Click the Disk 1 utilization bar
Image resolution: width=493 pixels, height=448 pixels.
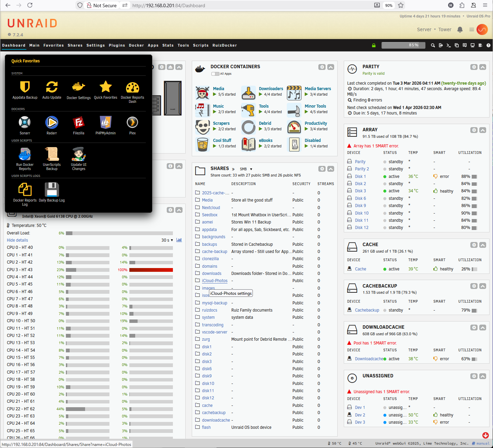[x=474, y=177]
